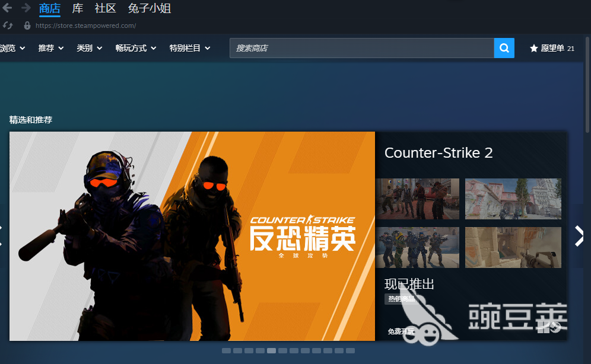
Task: Select the highlighted fifth carousel indicator
Action: click(x=271, y=350)
